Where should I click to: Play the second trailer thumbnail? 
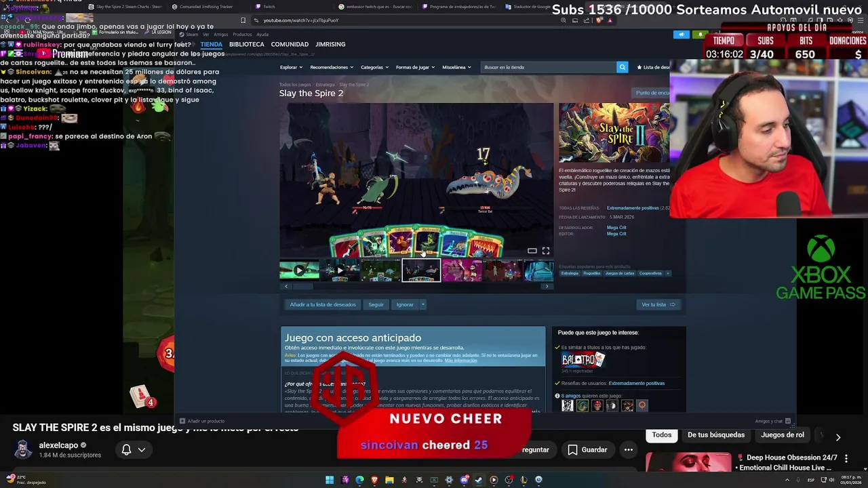(340, 270)
